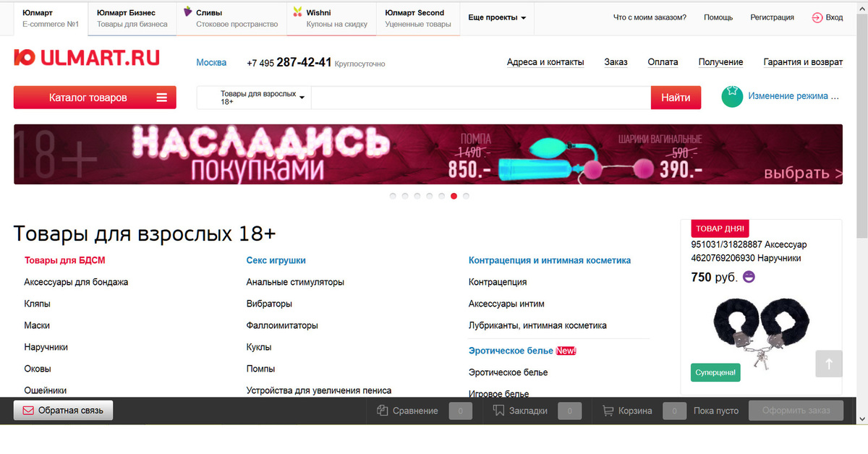Click the green star mode-change icon

pos(732,96)
